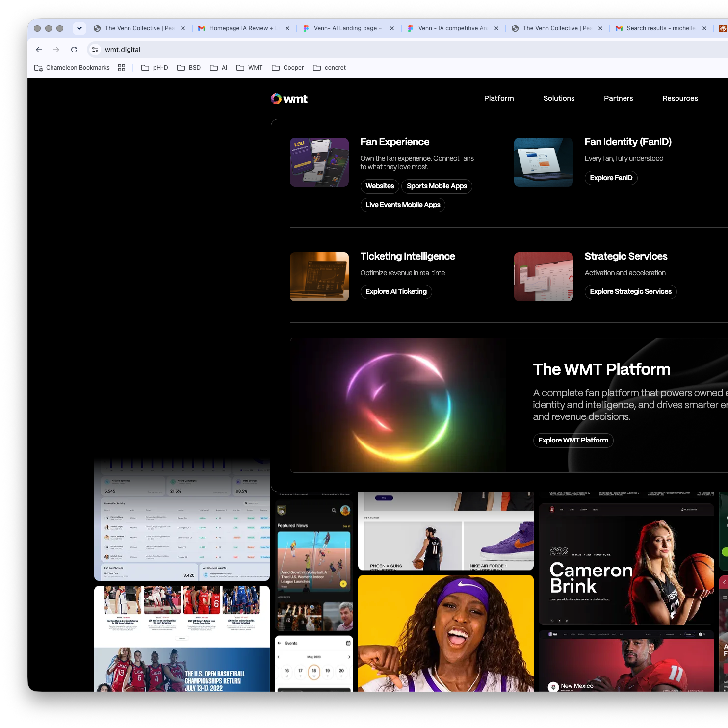Image resolution: width=728 pixels, height=728 pixels.
Task: Click Explore WMT Platform button
Action: click(573, 441)
